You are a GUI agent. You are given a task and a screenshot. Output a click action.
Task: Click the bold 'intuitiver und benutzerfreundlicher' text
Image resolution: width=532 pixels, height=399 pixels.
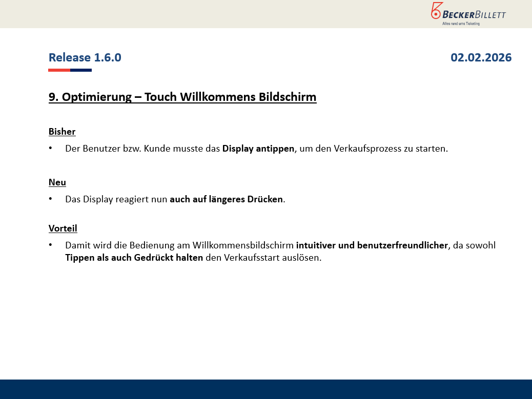[372, 245]
